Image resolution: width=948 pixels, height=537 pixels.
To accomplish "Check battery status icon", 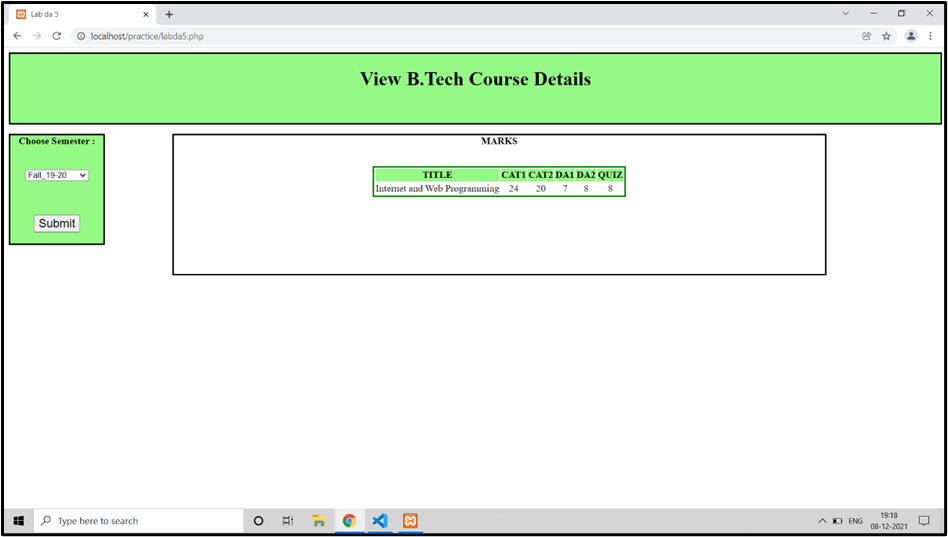I will coord(837,521).
